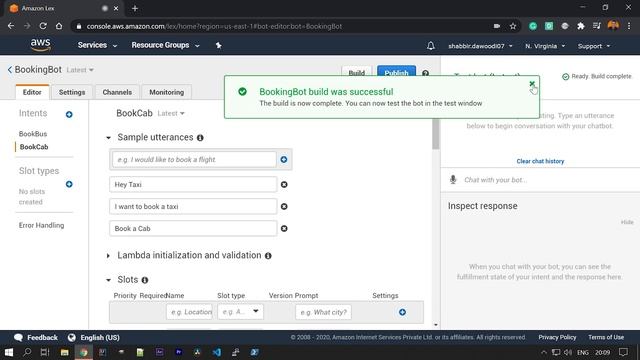Remove the 'Hey Taxi' utterance

click(284, 184)
